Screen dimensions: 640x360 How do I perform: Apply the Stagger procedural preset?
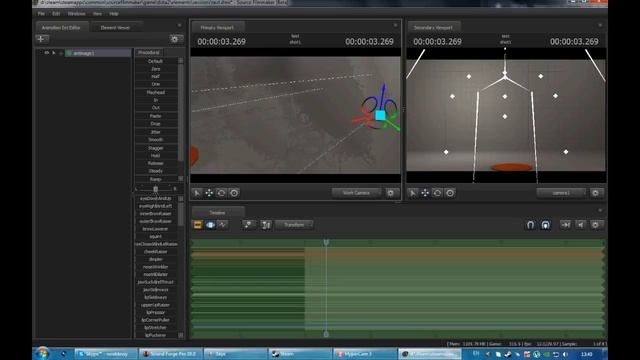pyautogui.click(x=156, y=148)
